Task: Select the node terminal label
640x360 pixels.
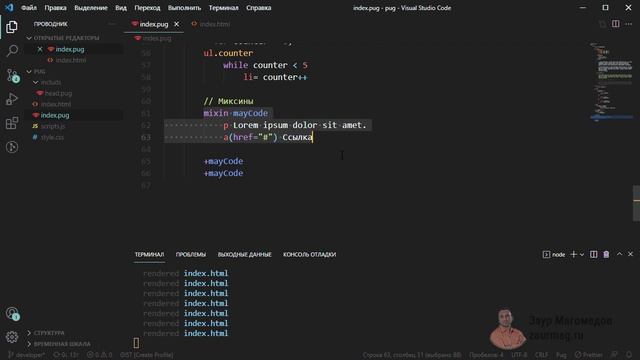Action: pos(554,254)
